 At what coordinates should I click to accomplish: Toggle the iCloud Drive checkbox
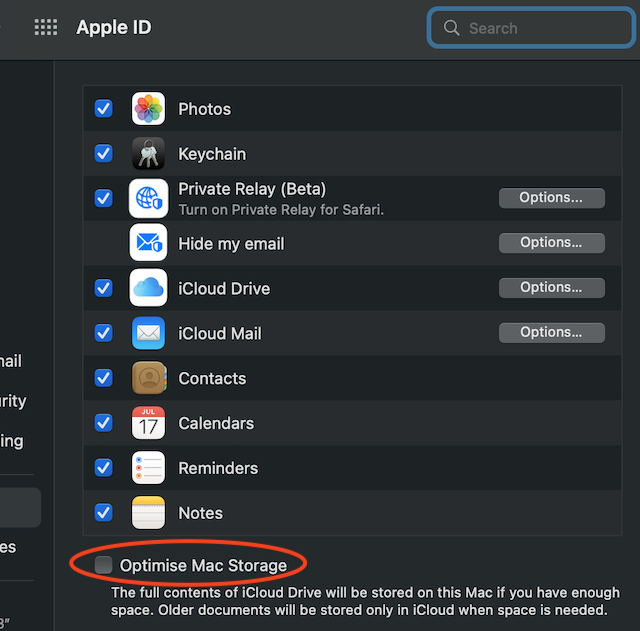[104, 288]
